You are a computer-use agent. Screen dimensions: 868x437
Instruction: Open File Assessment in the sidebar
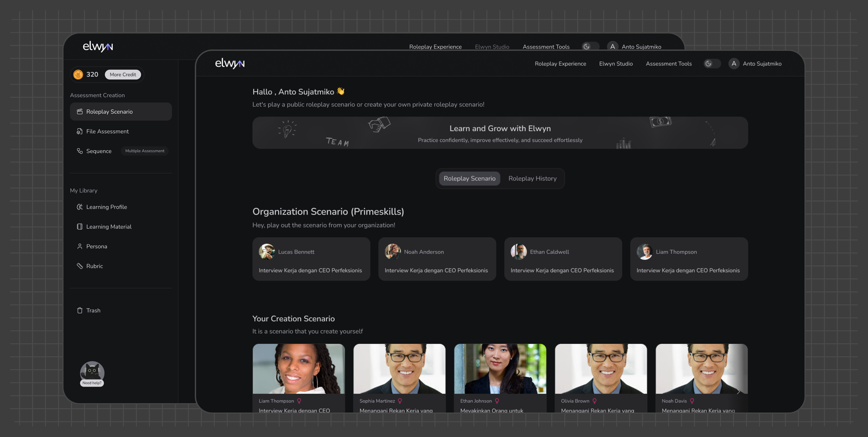pos(107,131)
